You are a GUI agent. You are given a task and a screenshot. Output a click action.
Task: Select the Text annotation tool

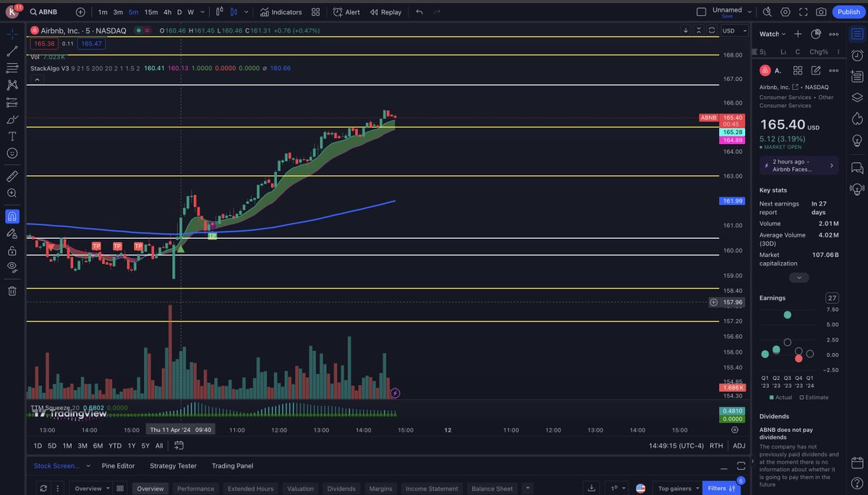[x=12, y=136]
